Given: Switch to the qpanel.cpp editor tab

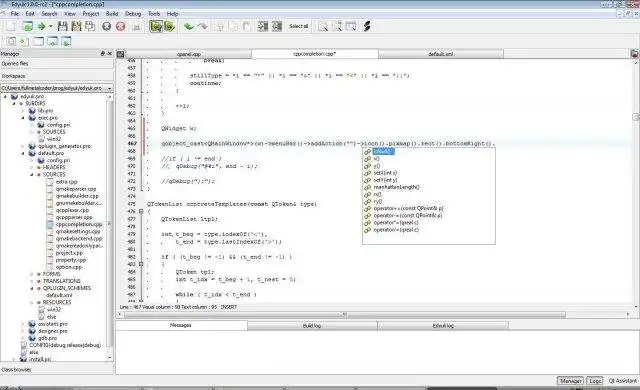Looking at the screenshot, I should point(189,54).
